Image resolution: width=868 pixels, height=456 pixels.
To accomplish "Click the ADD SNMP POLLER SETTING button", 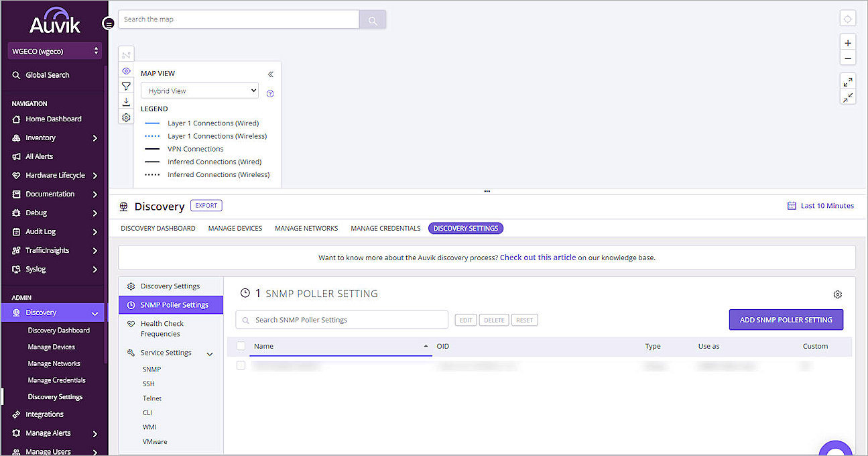I will click(x=786, y=319).
